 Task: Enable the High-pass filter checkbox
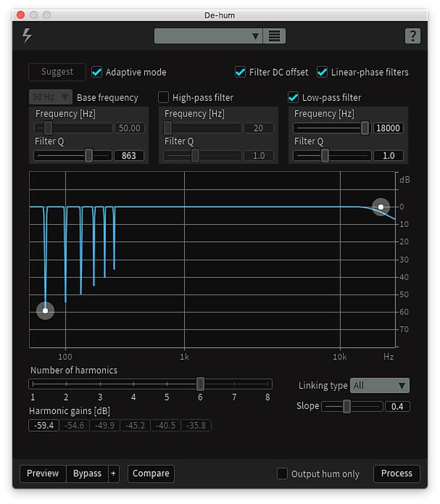pyautogui.click(x=163, y=97)
